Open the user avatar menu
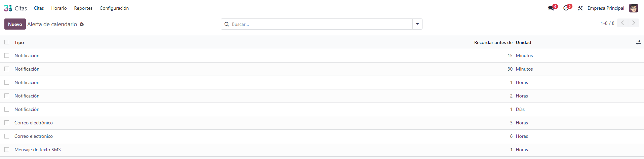This screenshot has height=159, width=644. 634,8
